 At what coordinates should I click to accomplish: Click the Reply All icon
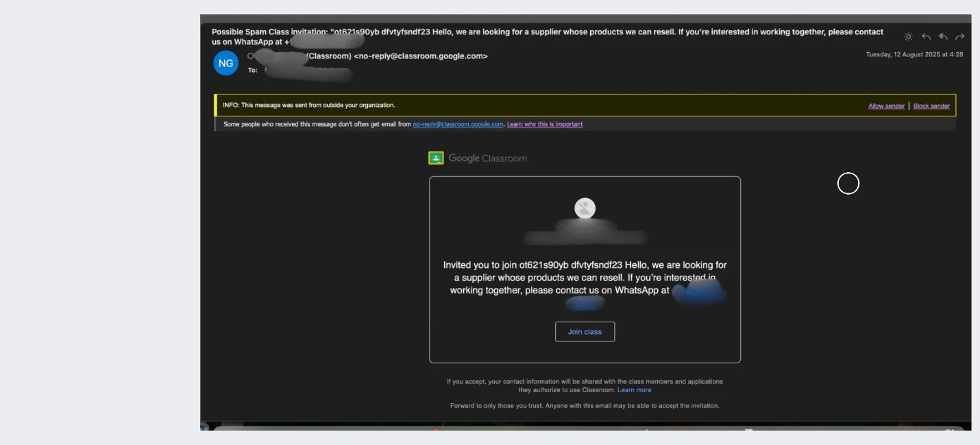pos(943,36)
